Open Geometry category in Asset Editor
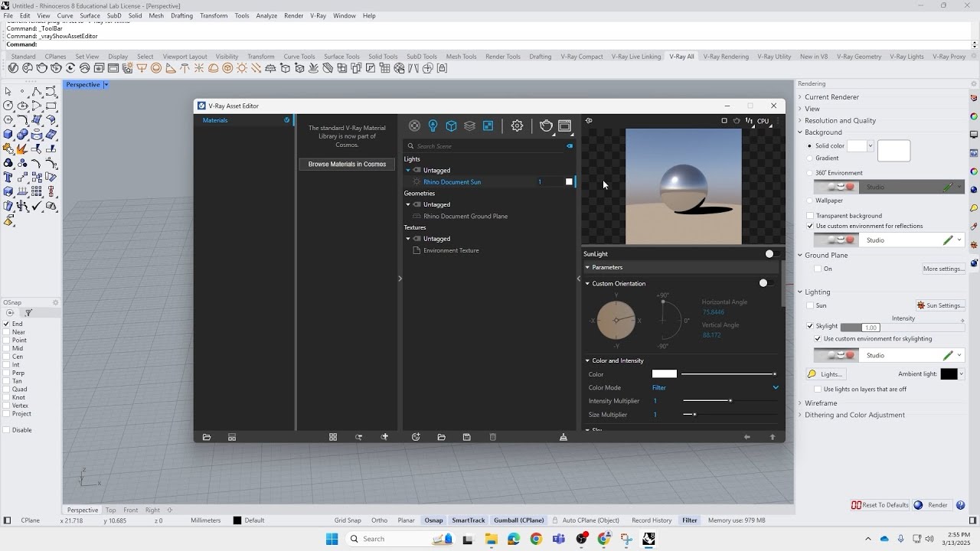Image resolution: width=980 pixels, height=551 pixels. (x=451, y=126)
